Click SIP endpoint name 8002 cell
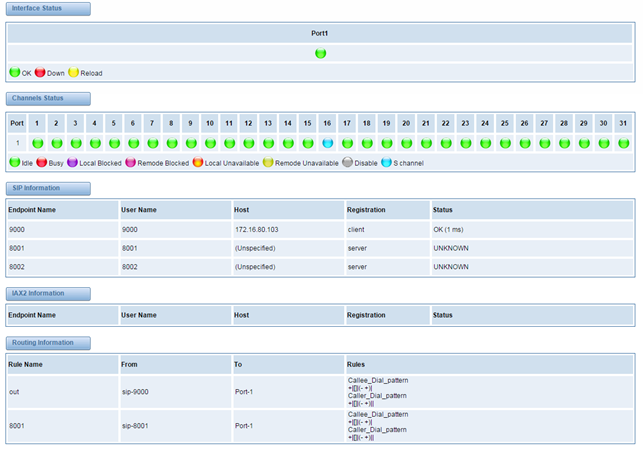Viewport: 643px width, 449px height. coord(63,267)
